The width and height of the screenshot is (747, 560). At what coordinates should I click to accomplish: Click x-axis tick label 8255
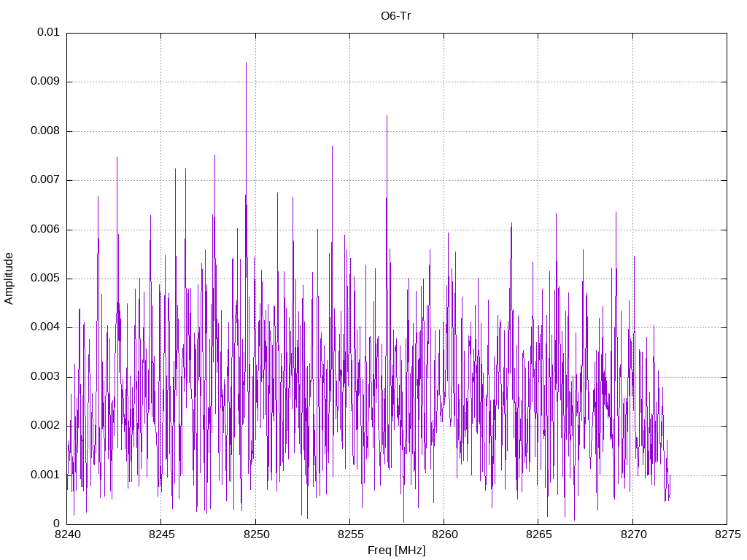[350, 534]
